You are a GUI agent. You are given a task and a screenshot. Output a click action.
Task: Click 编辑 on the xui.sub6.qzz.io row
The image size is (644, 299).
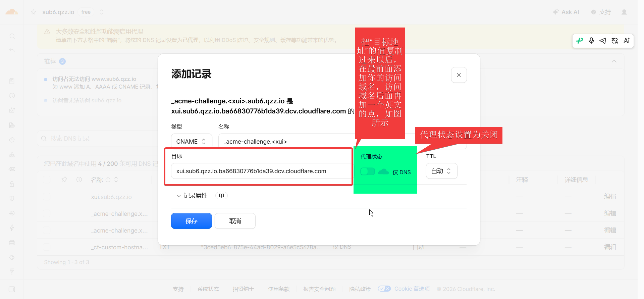pos(610,197)
